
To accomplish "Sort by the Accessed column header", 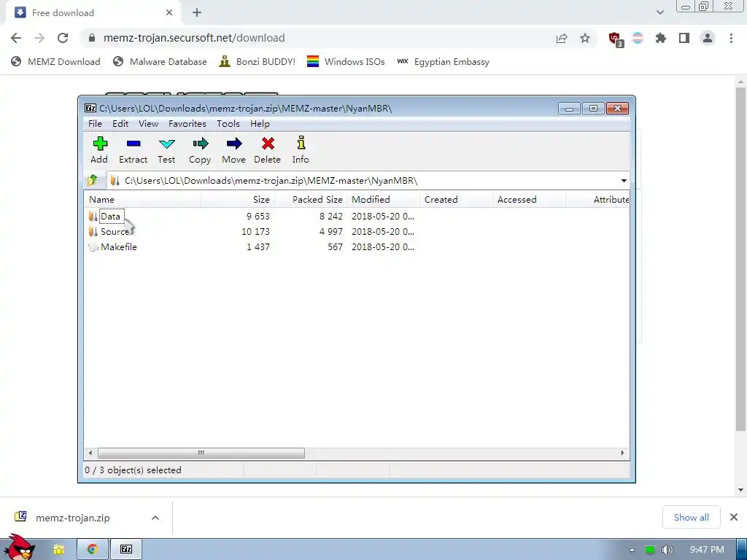I will pyautogui.click(x=530, y=200).
